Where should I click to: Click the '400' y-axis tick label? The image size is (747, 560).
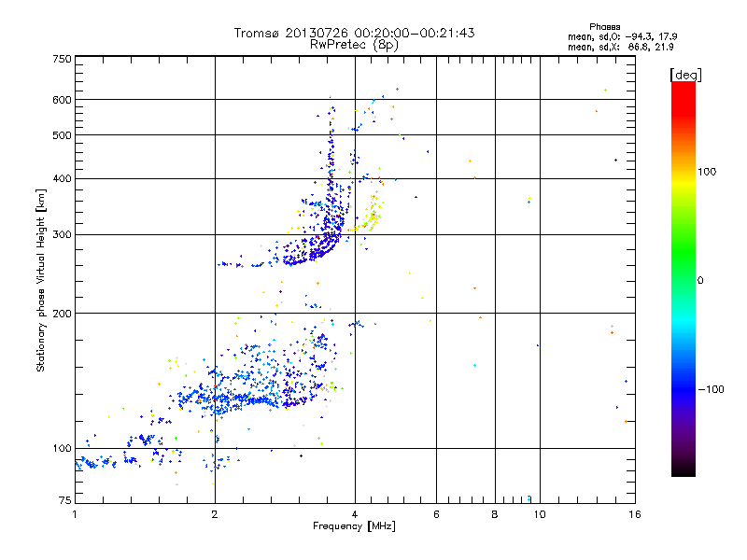pyautogui.click(x=62, y=179)
